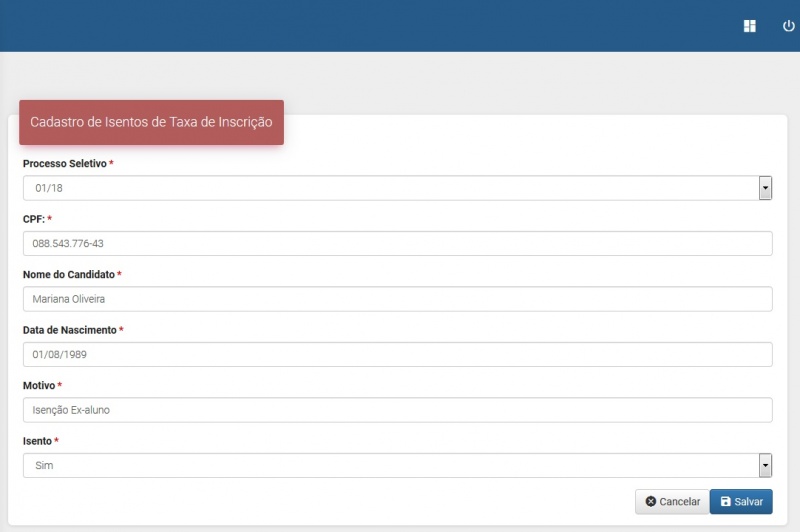Viewport: 800px width, 532px height.
Task: Click the Motivo text field
Action: (397, 410)
